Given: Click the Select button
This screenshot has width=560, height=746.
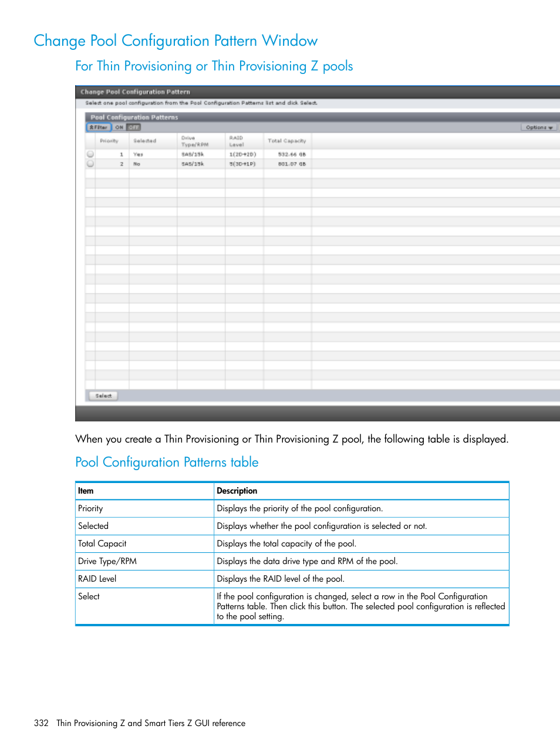Looking at the screenshot, I should (103, 396).
